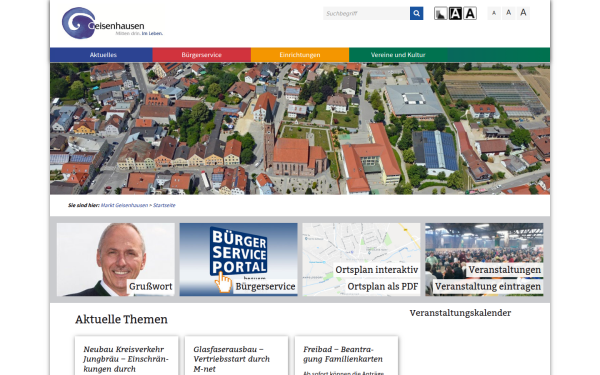The image size is (600, 375).
Task: Click the Startseite breadcrumb link
Action: (x=164, y=205)
